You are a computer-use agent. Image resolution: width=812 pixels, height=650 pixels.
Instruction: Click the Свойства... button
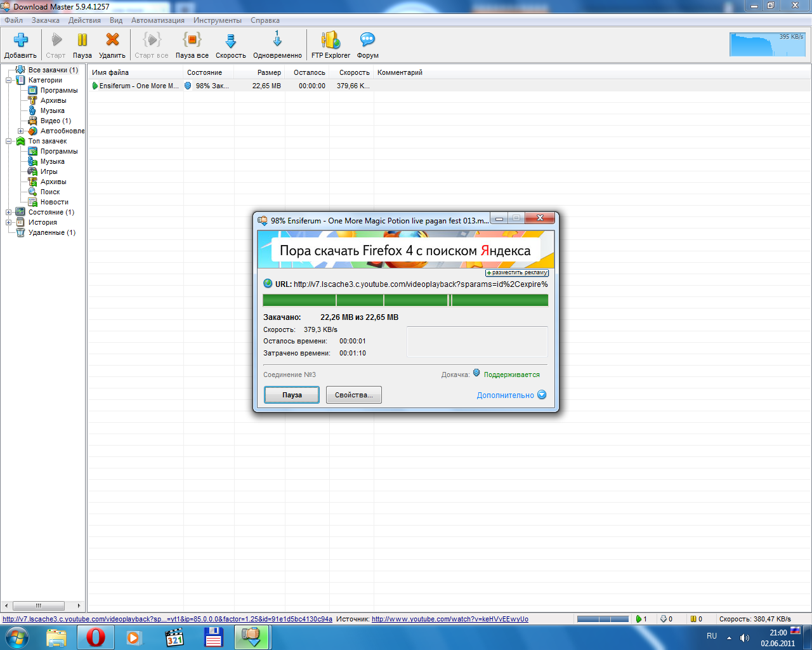354,395
